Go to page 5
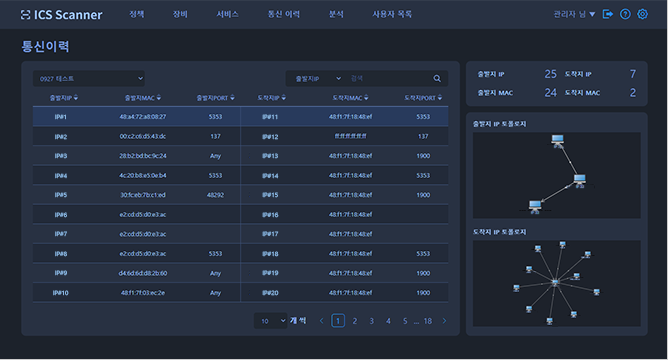Image resolution: width=668 pixels, height=360 pixels. [405, 321]
